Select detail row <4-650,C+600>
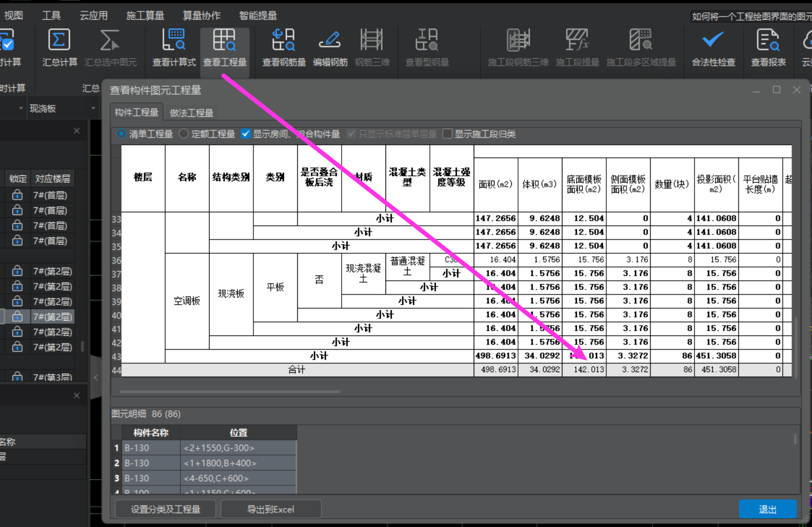Screen dimensions: 812x527 click(x=209, y=478)
